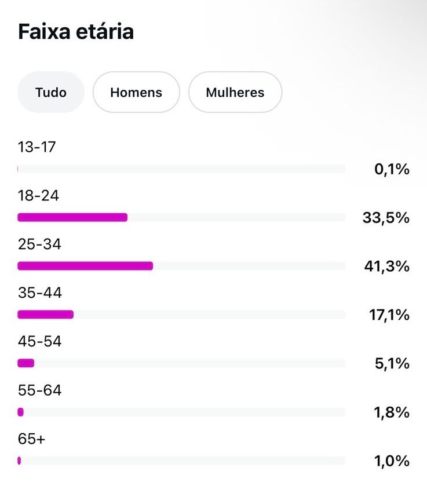The image size is (427, 504).
Task: Select the Tudo filter pill
Action: point(51,92)
